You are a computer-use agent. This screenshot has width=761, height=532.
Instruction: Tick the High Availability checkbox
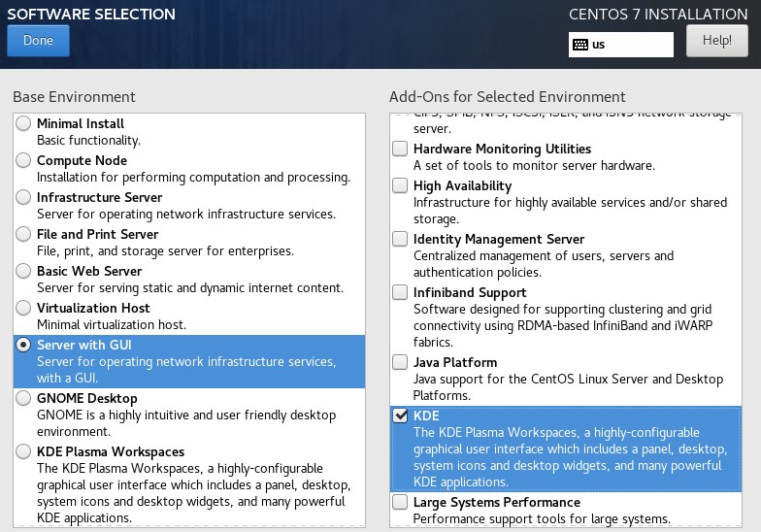point(400,185)
